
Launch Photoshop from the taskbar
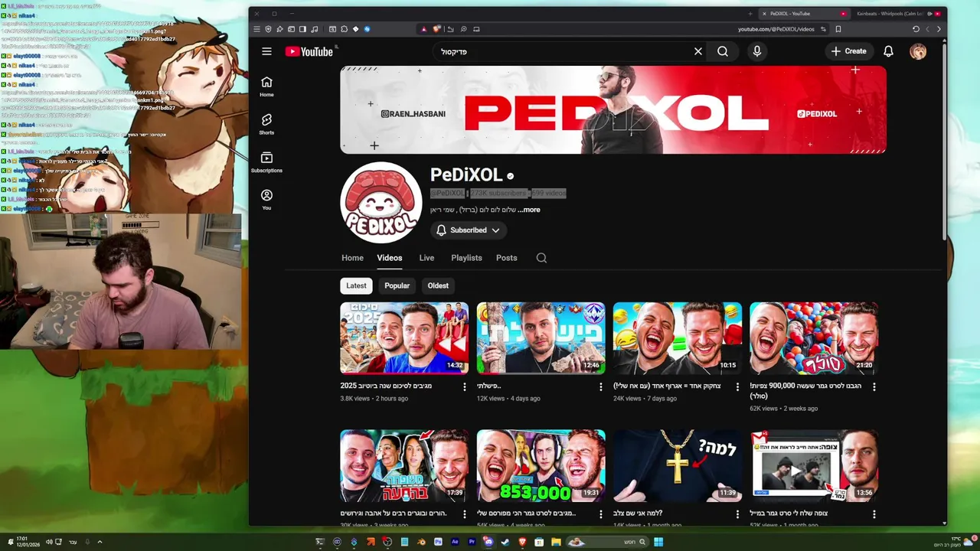click(x=438, y=542)
